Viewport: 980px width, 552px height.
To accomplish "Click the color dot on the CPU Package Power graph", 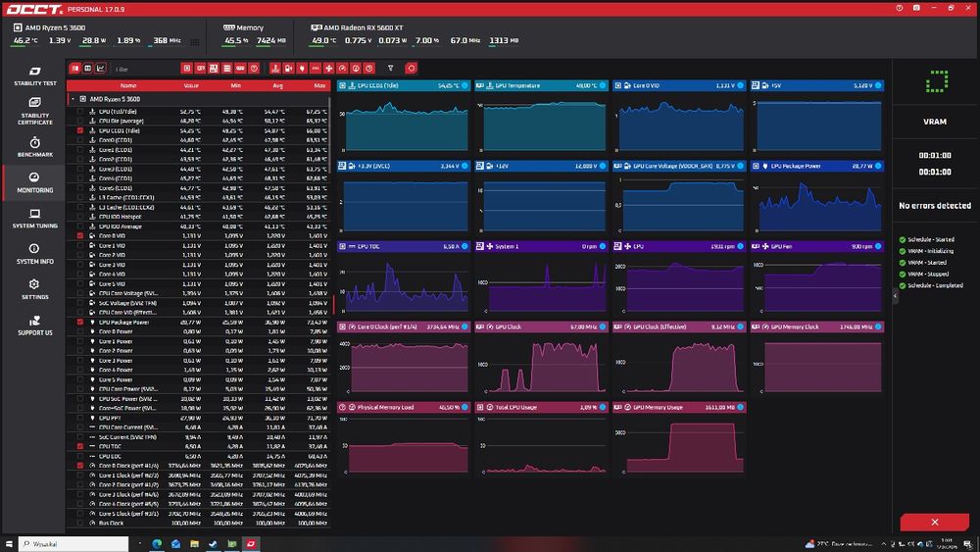I will pos(878,166).
